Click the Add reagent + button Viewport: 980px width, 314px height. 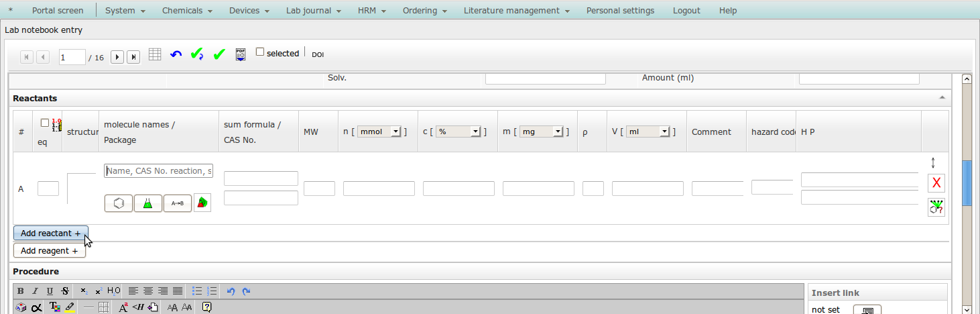pos(50,250)
